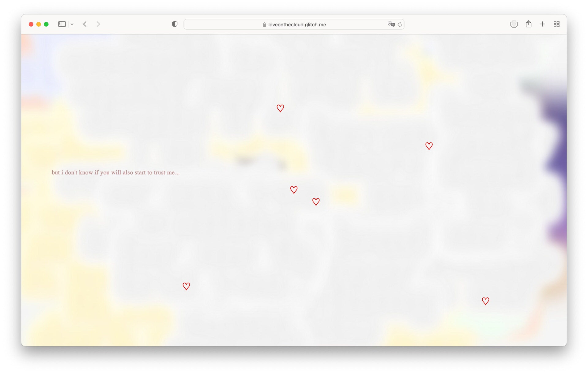Go forward with the forward arrow
The width and height of the screenshot is (588, 374).
click(x=98, y=24)
